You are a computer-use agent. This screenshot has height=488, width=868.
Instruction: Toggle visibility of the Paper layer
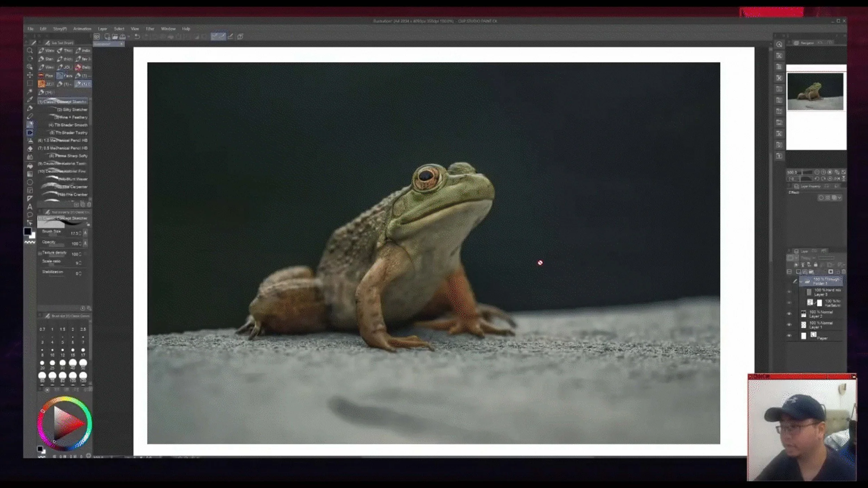789,336
